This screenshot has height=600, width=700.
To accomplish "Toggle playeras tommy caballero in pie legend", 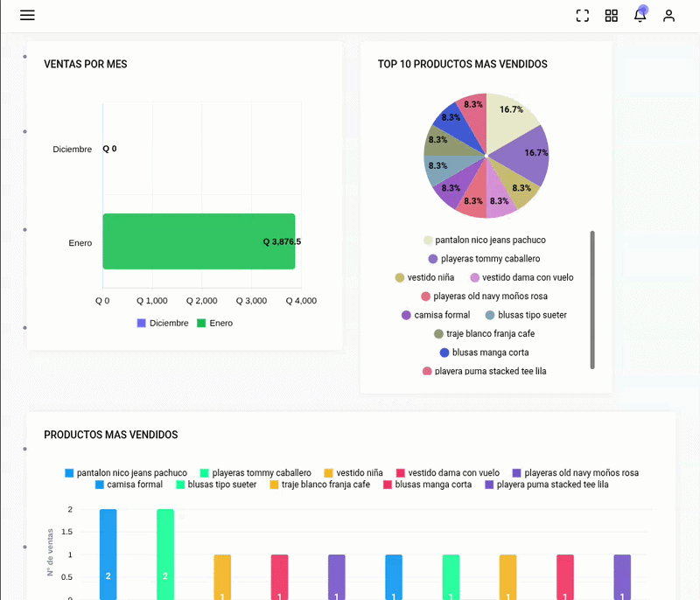I will pyautogui.click(x=485, y=259).
